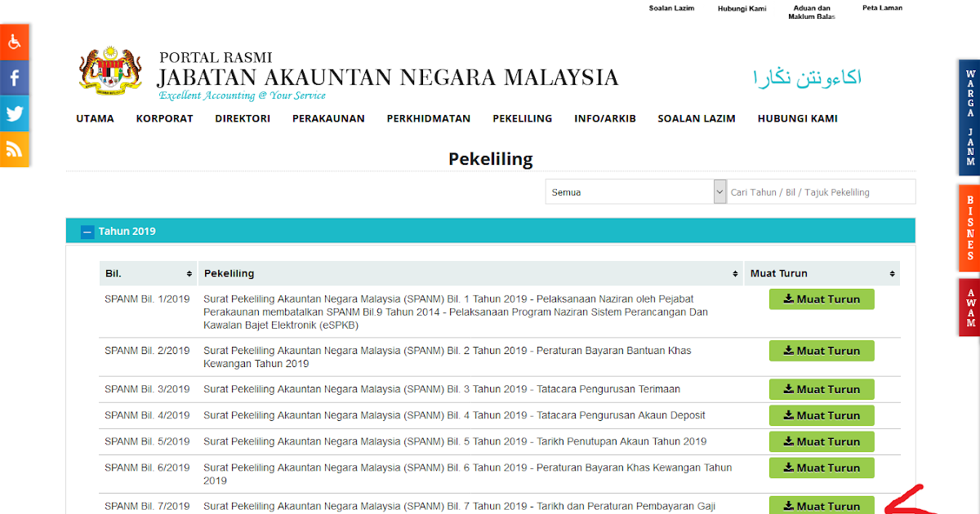Download SPANM Bil. 3/2019 via Muat Turun
Screen dimensions: 980x514
pyautogui.click(x=822, y=389)
